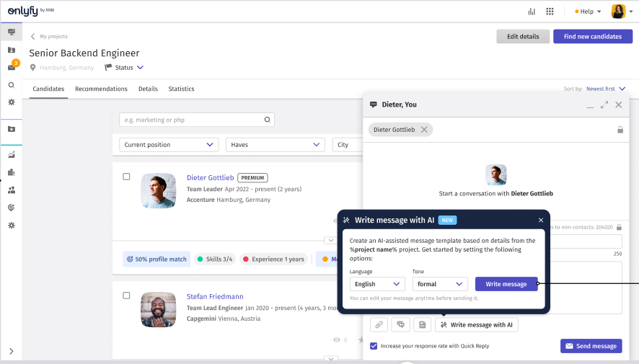Click the bar chart icon in header
Image resolution: width=639 pixels, height=364 pixels.
[x=532, y=12]
